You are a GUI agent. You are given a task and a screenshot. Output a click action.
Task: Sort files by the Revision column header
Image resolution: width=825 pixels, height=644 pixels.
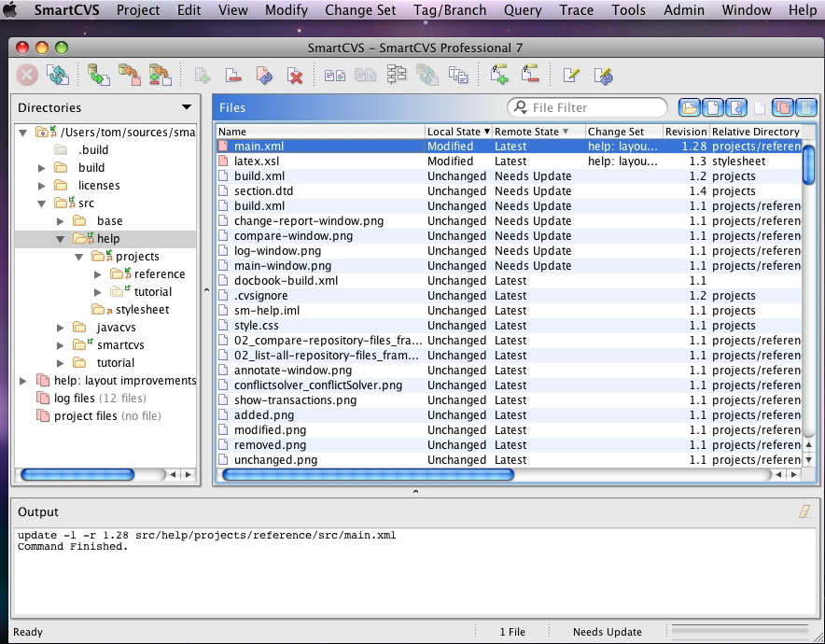pyautogui.click(x=685, y=132)
